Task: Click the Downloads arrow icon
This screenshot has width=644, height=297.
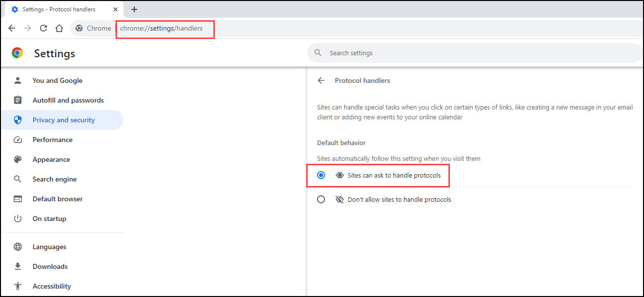Action: click(x=18, y=266)
